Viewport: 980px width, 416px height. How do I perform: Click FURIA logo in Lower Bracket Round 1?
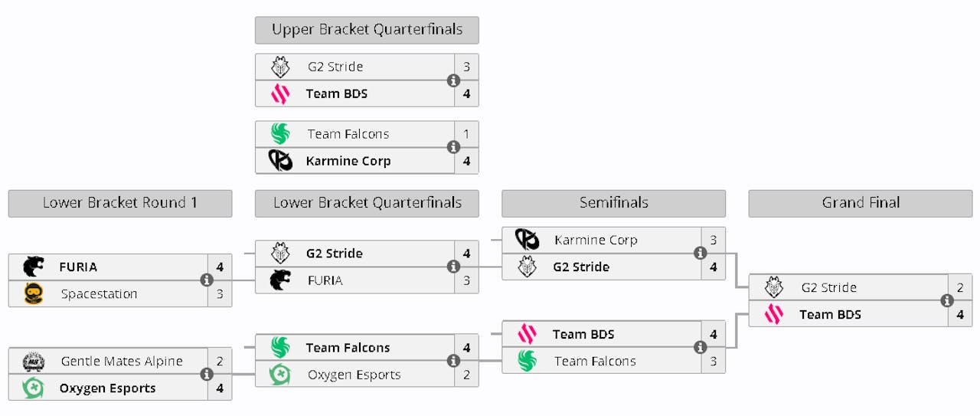click(34, 267)
